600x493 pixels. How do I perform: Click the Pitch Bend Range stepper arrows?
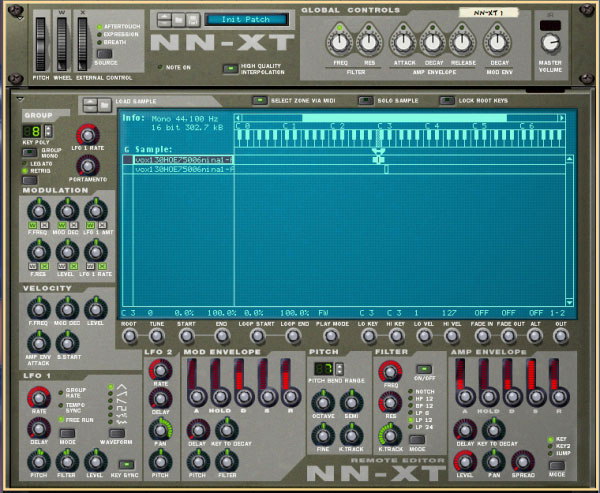click(x=339, y=369)
